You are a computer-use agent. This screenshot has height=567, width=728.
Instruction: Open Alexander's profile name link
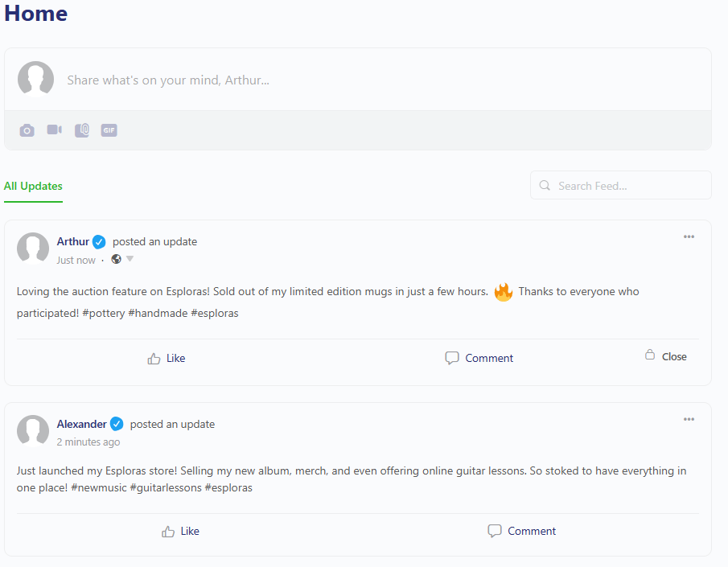pos(82,425)
